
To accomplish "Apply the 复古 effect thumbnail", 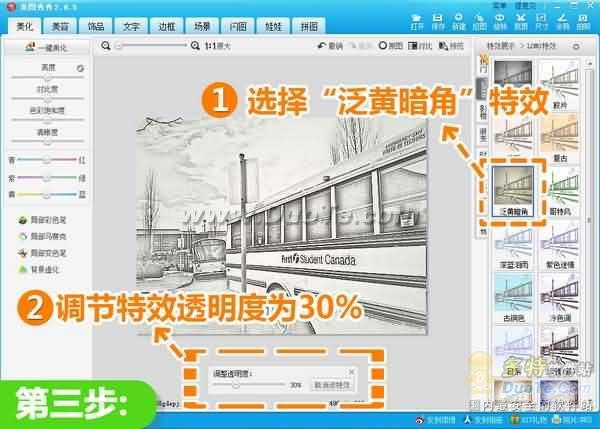I will click(x=559, y=139).
